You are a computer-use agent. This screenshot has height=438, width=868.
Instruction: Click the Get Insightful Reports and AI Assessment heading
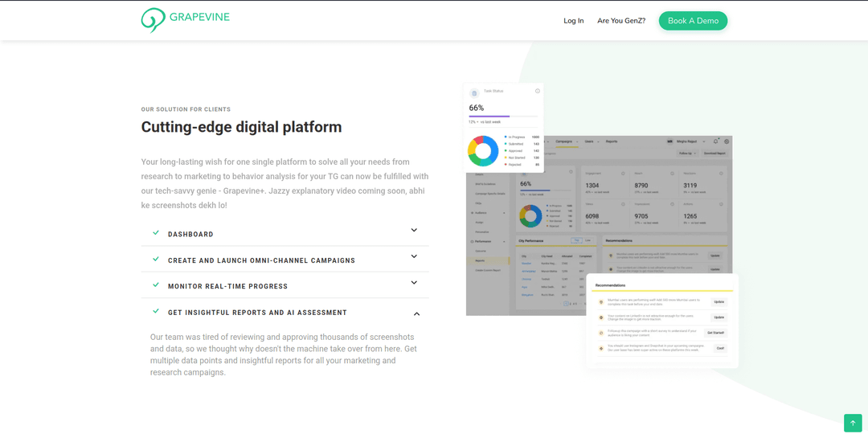pos(257,313)
